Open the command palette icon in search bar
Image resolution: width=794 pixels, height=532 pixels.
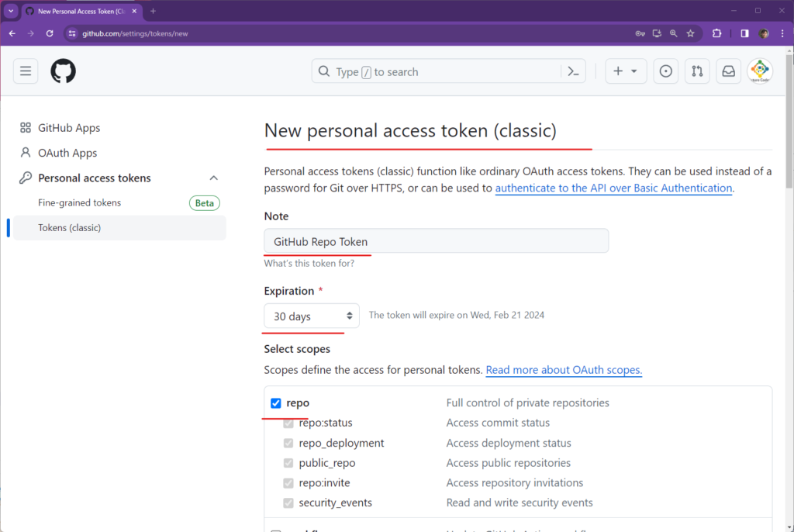573,71
